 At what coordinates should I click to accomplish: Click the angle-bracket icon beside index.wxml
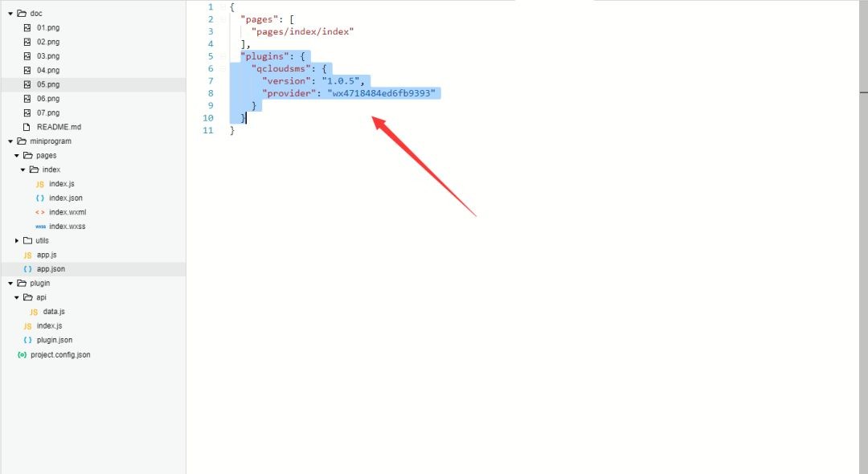click(40, 212)
